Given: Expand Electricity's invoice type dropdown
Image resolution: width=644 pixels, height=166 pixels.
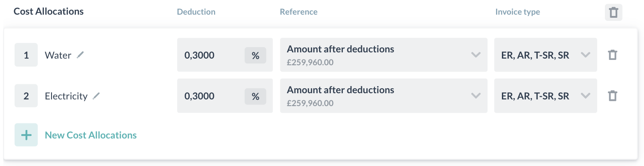Looking at the screenshot, I should coord(545,96).
